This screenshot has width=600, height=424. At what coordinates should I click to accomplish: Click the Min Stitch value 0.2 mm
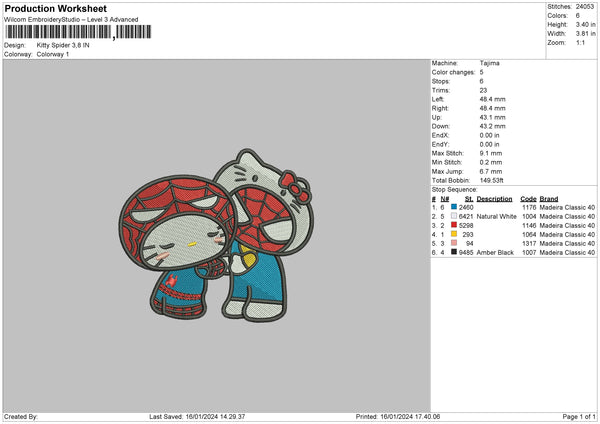click(491, 162)
